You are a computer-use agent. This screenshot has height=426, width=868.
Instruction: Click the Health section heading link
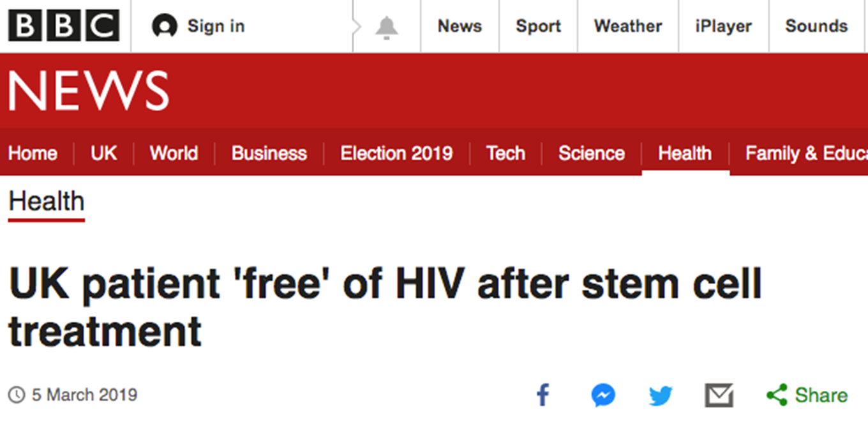[x=47, y=202]
